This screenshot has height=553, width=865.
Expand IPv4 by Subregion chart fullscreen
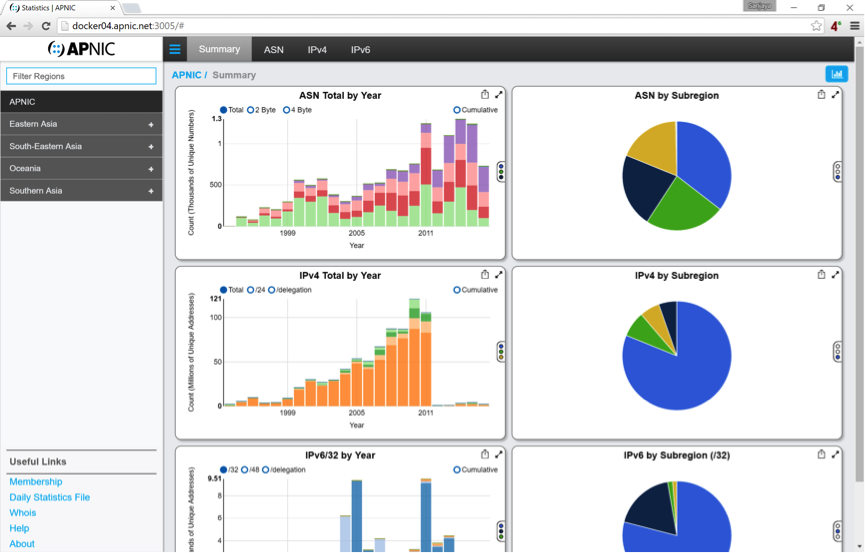(835, 274)
